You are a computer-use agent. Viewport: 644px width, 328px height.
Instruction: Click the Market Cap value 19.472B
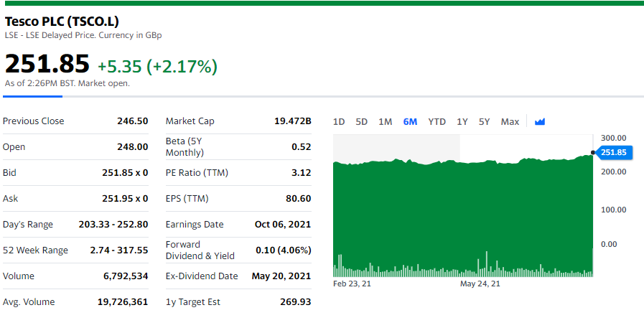293,121
